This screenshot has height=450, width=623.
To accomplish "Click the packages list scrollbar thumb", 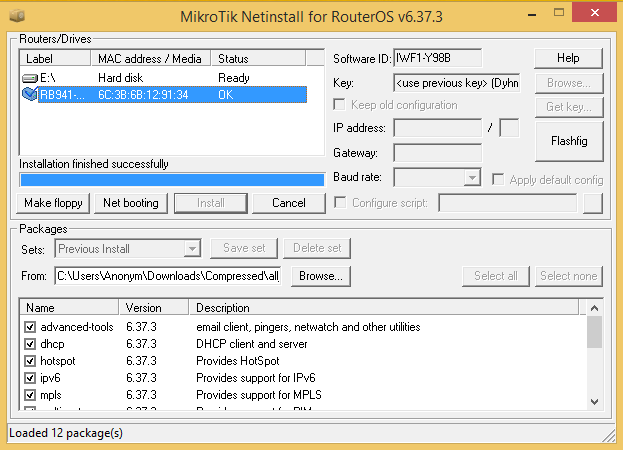I will [x=594, y=332].
